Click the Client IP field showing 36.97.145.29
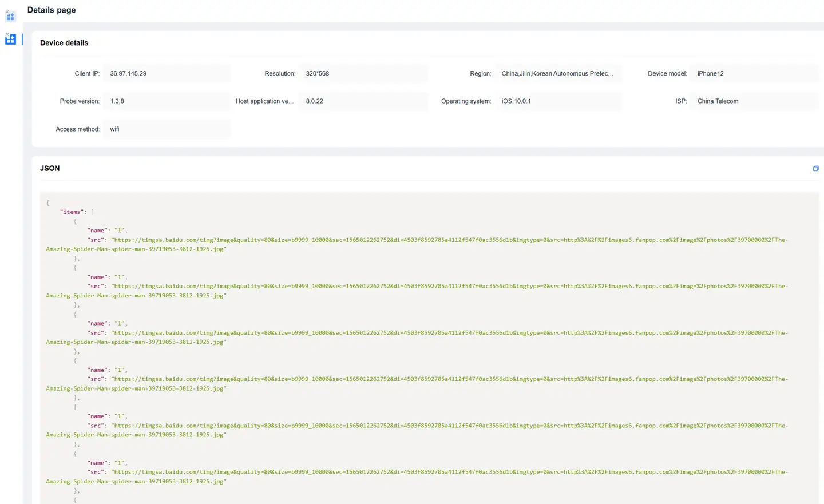The height and width of the screenshot is (504, 824). click(167, 73)
